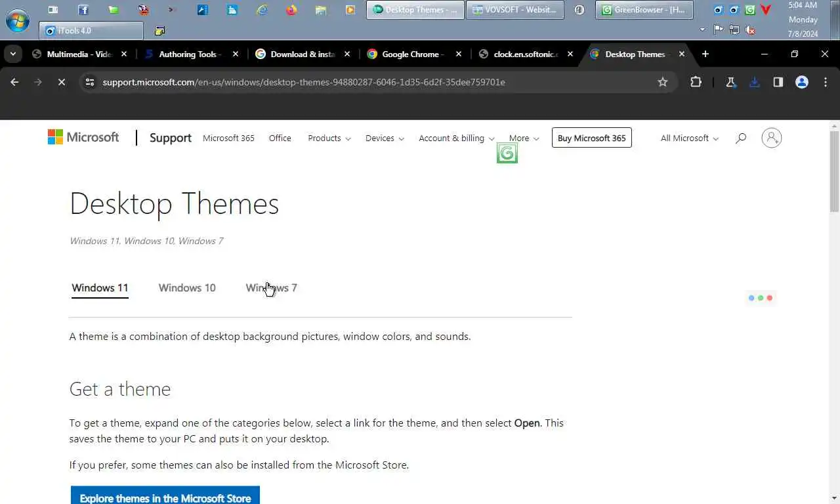Image resolution: width=840 pixels, height=504 pixels.
Task: Open Firefox from the taskbar
Action: point(291,10)
